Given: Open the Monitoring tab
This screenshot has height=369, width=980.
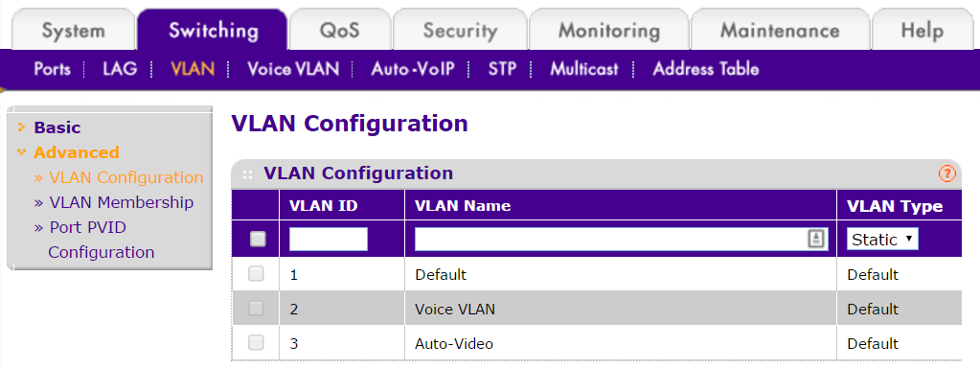Looking at the screenshot, I should pos(608,30).
